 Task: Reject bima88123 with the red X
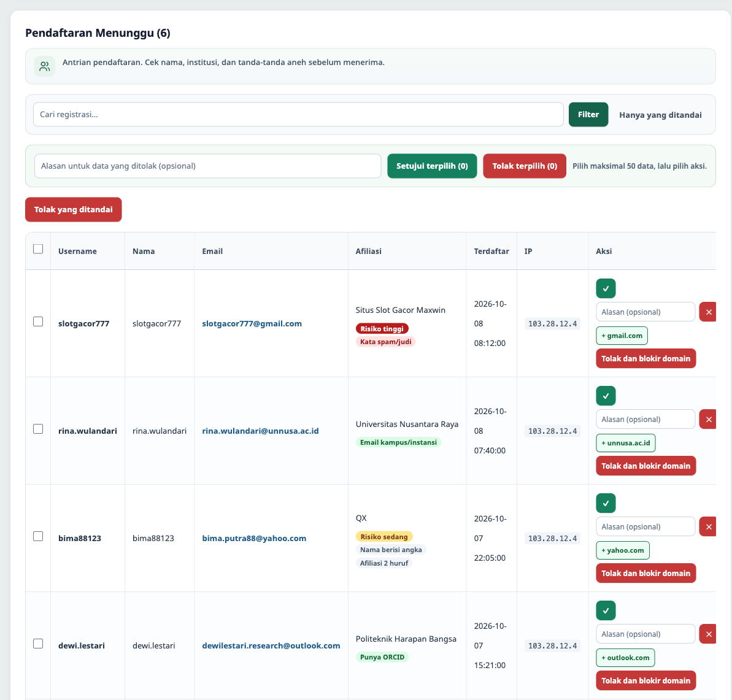pyautogui.click(x=707, y=526)
